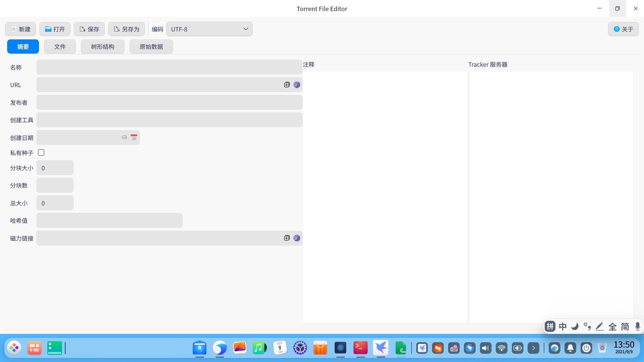Switch to the 文件 files tab
This screenshot has width=644, height=362.
pyautogui.click(x=60, y=47)
